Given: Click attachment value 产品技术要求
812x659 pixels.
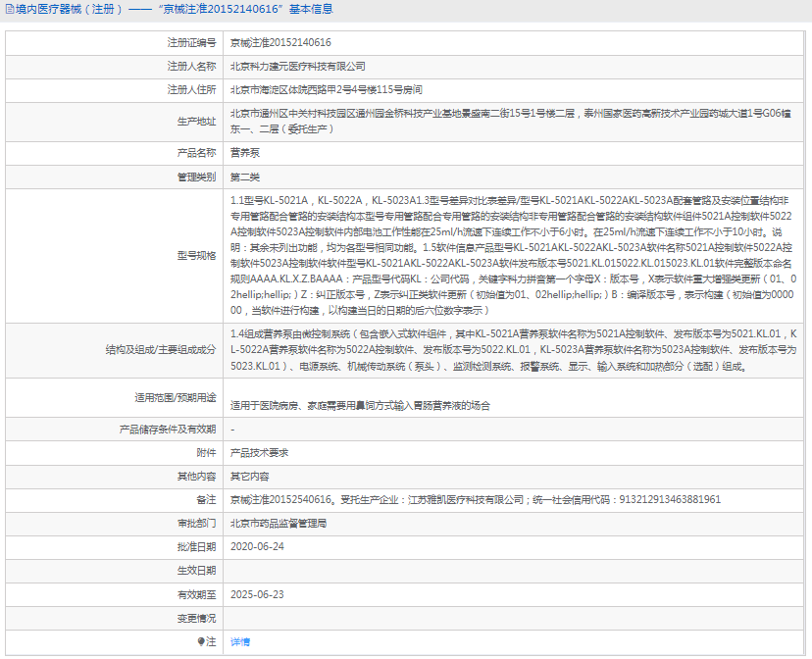Looking at the screenshot, I should click(x=260, y=452).
